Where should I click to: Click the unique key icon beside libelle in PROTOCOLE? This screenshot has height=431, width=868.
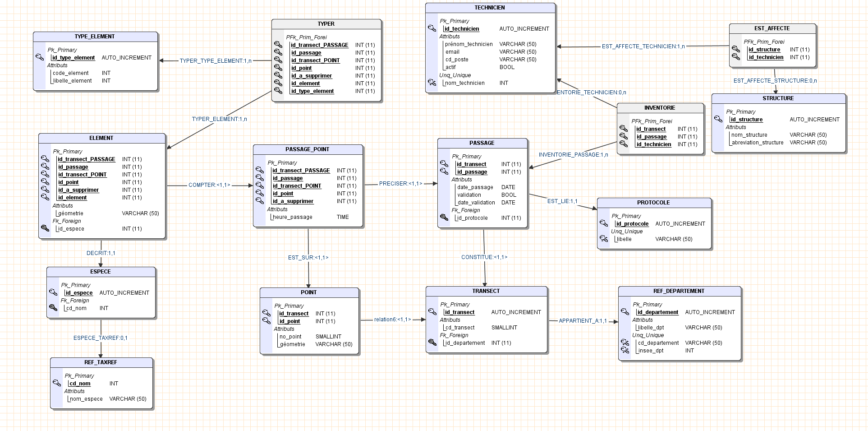(604, 239)
